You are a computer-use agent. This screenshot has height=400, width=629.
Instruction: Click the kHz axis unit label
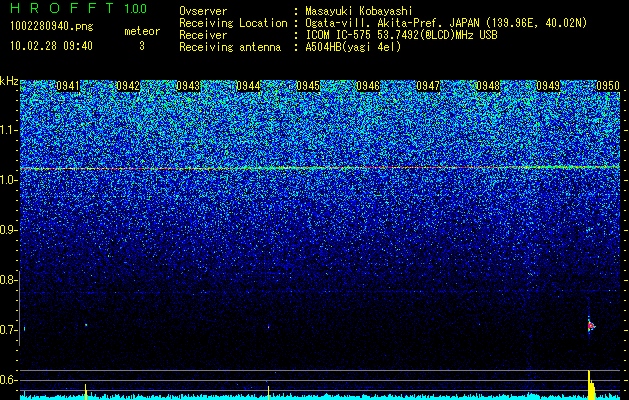9,81
